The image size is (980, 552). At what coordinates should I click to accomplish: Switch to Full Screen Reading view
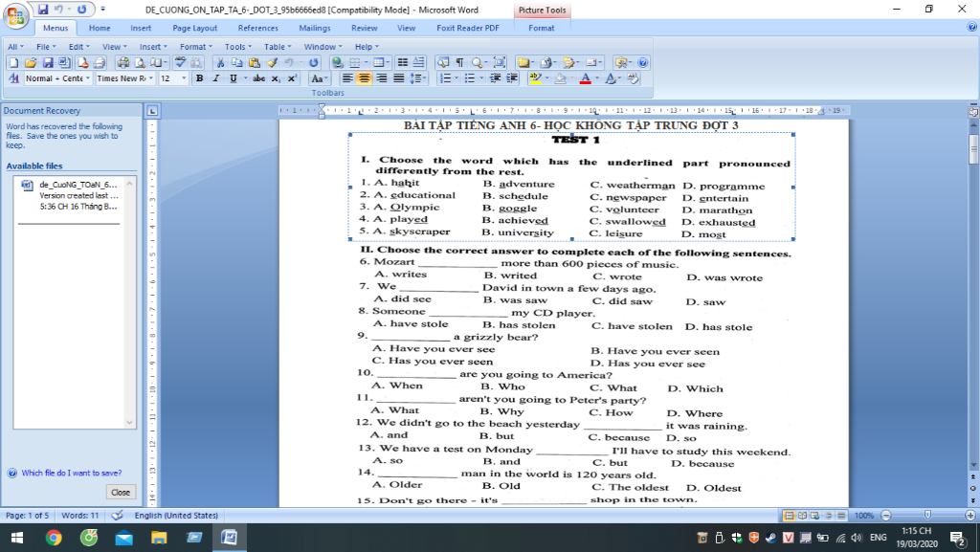point(802,515)
